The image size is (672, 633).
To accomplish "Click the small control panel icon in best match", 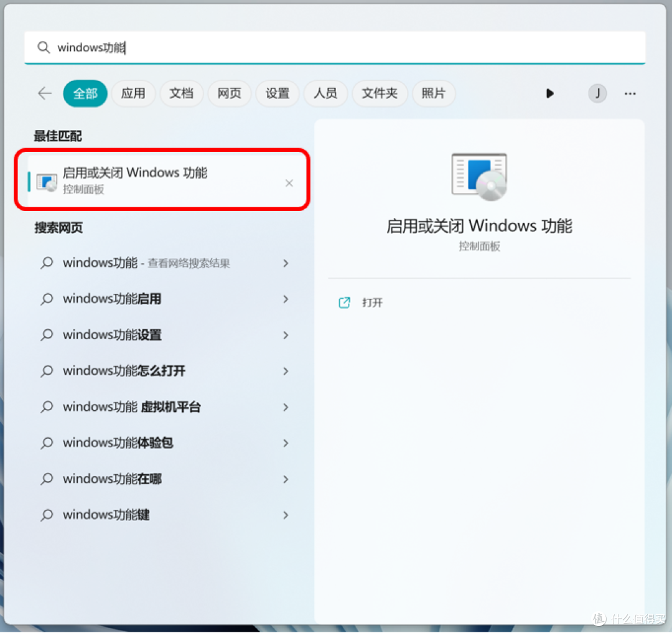I will point(47,182).
